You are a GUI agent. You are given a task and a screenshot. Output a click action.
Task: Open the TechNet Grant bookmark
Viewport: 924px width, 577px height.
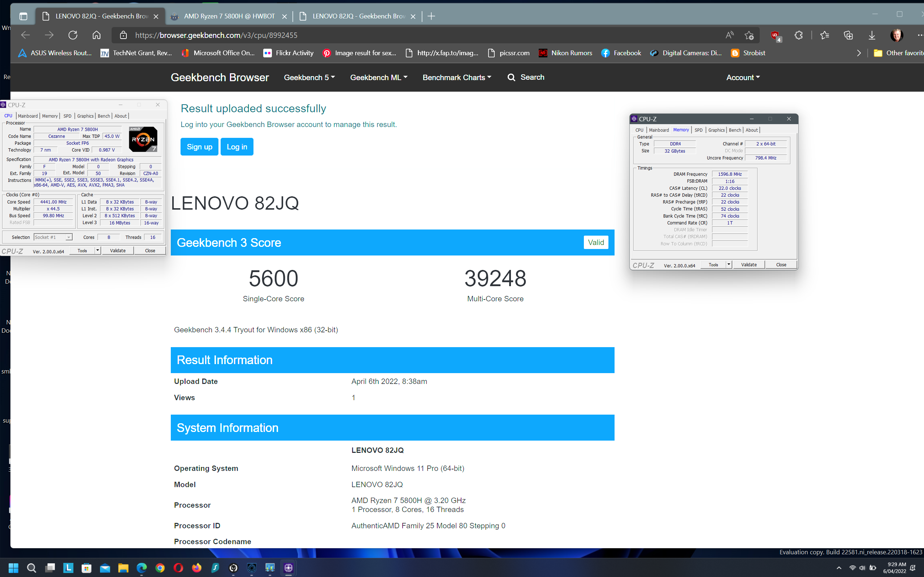point(136,53)
